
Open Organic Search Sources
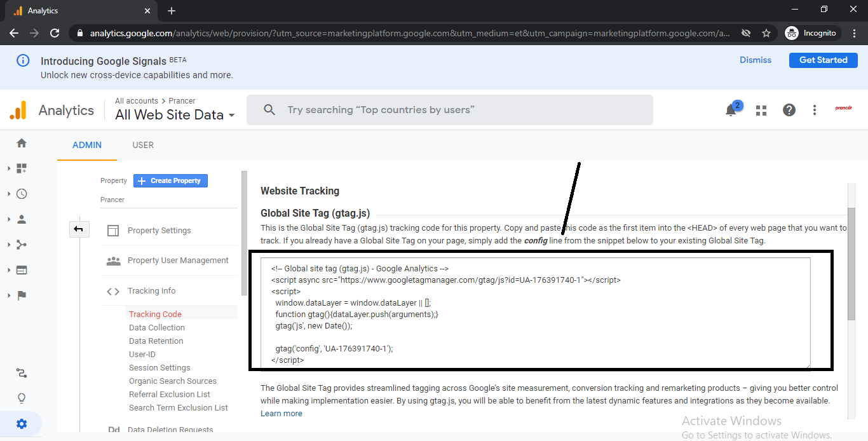pos(173,381)
